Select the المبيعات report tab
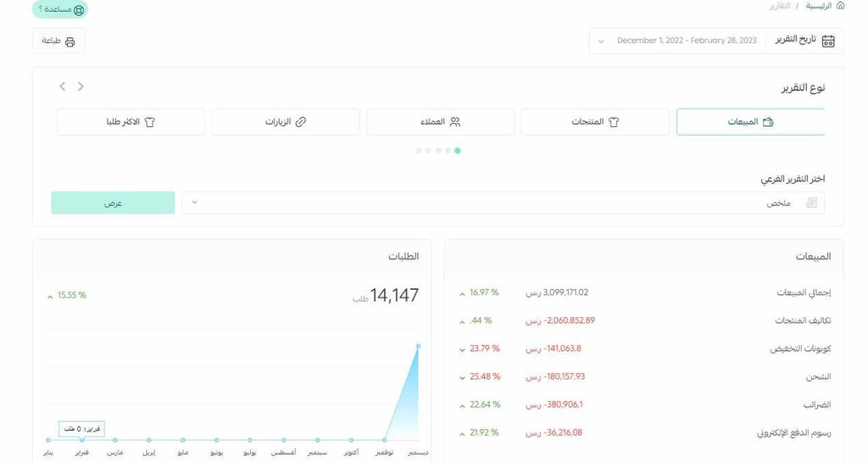The height and width of the screenshot is (462, 868). (751, 122)
